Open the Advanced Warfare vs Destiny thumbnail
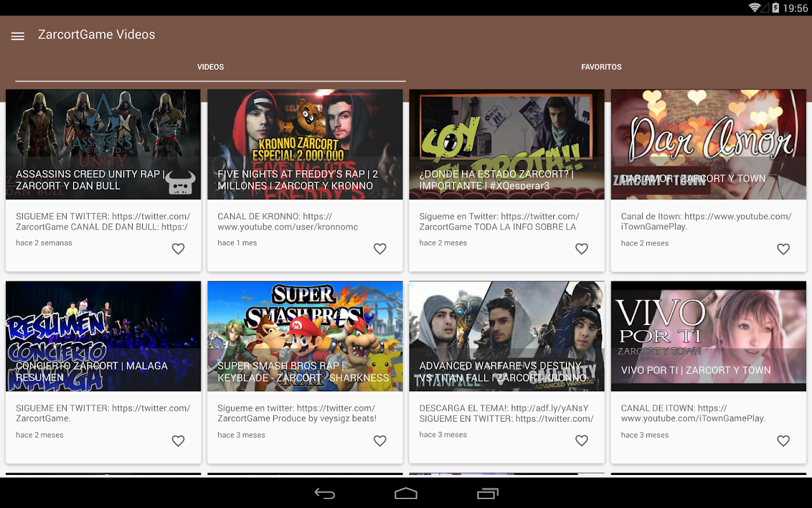The height and width of the screenshot is (508, 812). tap(507, 336)
